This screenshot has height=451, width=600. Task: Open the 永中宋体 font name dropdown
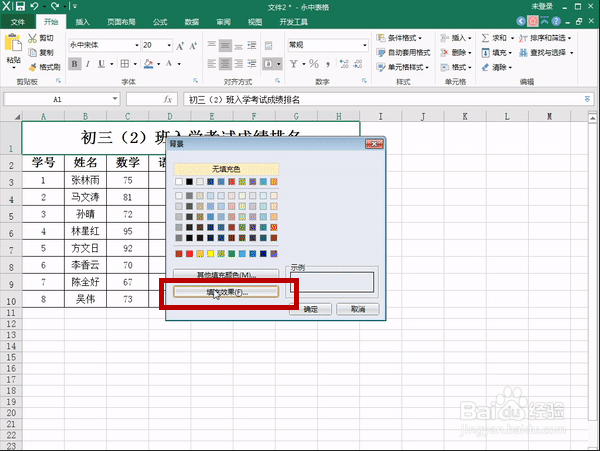coord(137,46)
